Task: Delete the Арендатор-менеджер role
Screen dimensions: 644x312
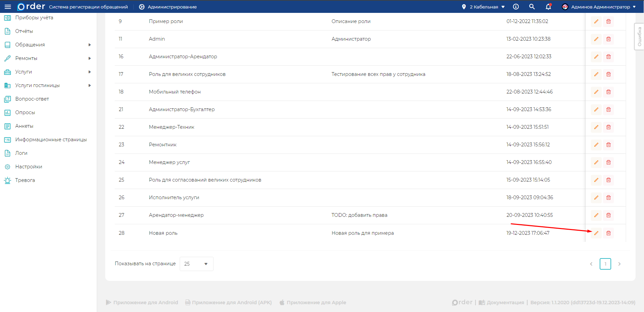Action: pos(608,215)
